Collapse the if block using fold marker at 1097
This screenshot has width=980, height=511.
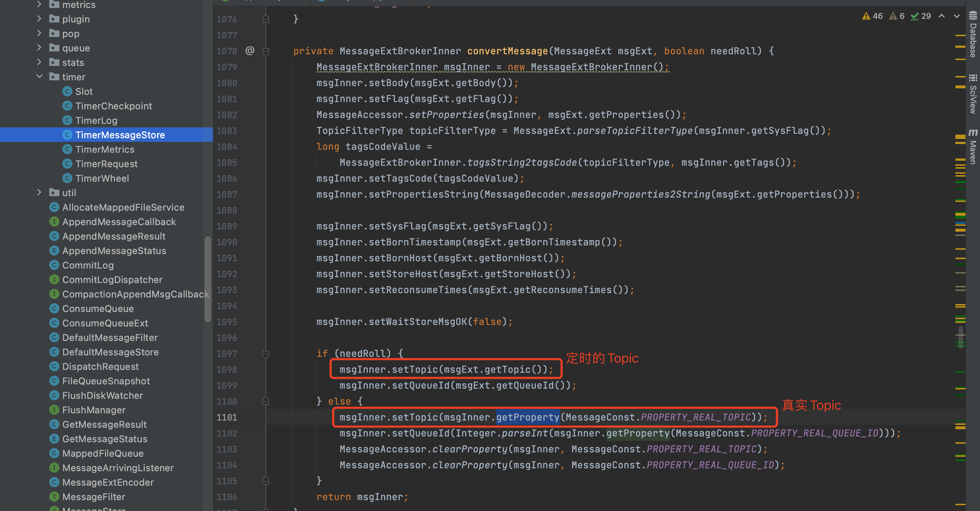(265, 354)
